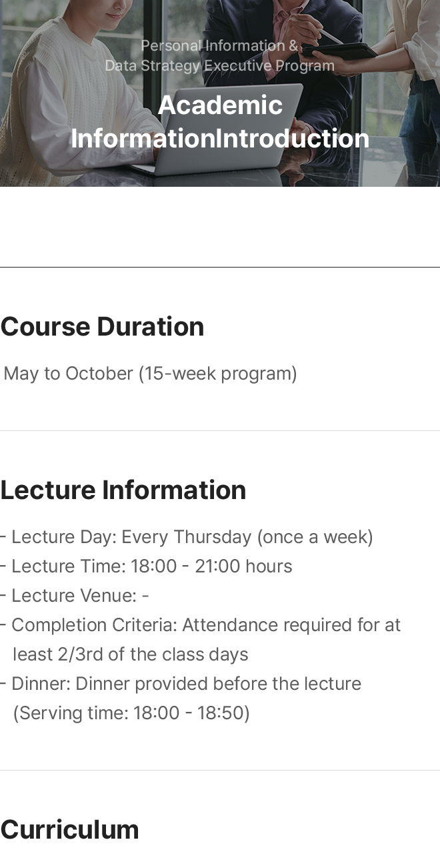Screen dimensions: 440x868
Task: Click "least 2/3rd of the class days" text
Action: pos(131,655)
